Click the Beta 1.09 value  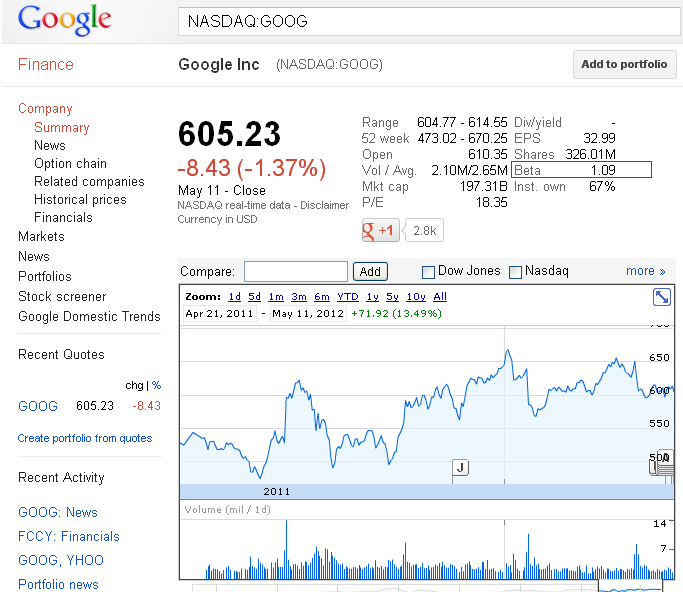pos(603,170)
